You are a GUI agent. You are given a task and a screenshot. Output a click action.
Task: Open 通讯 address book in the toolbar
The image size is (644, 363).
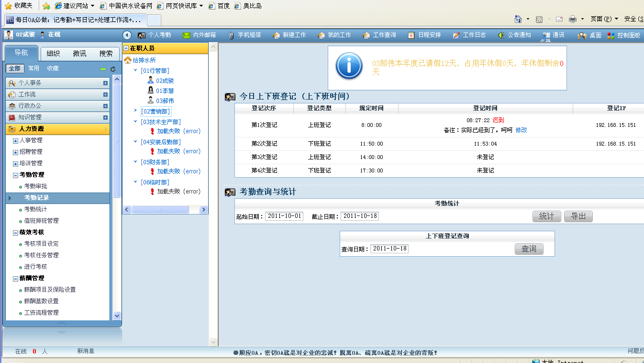click(x=553, y=35)
